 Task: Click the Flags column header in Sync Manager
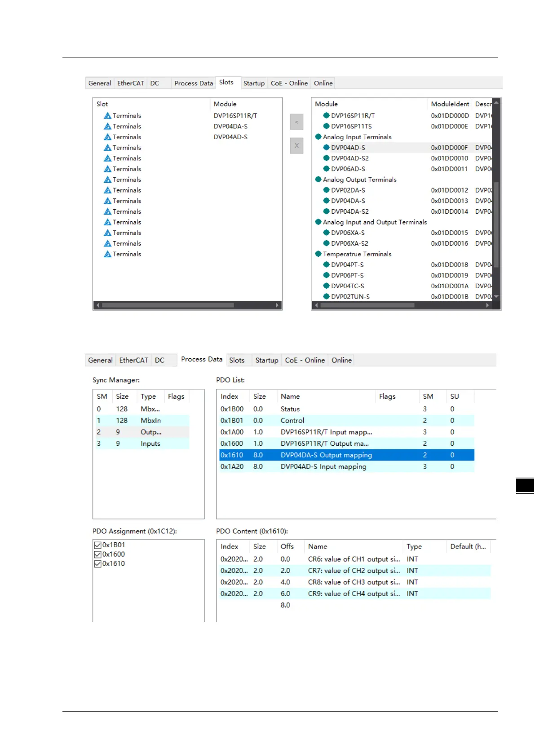pyautogui.click(x=176, y=396)
